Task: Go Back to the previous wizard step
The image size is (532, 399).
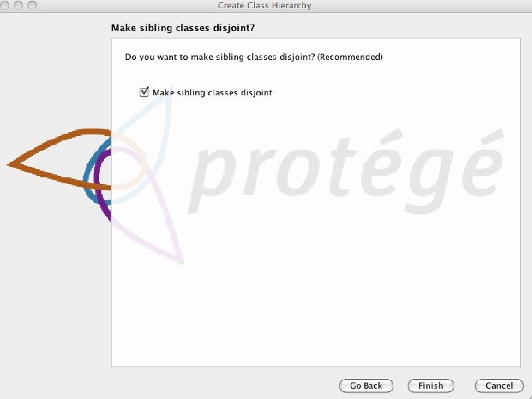Action: (x=366, y=386)
